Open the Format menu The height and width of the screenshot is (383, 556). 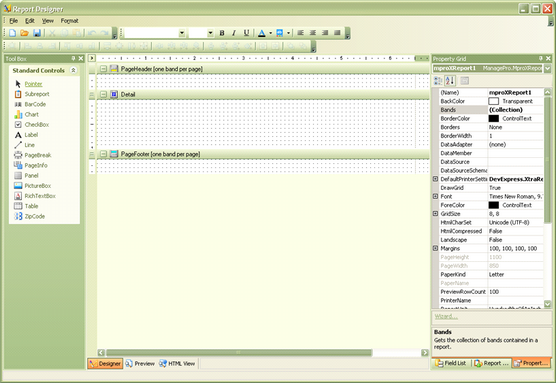click(70, 21)
